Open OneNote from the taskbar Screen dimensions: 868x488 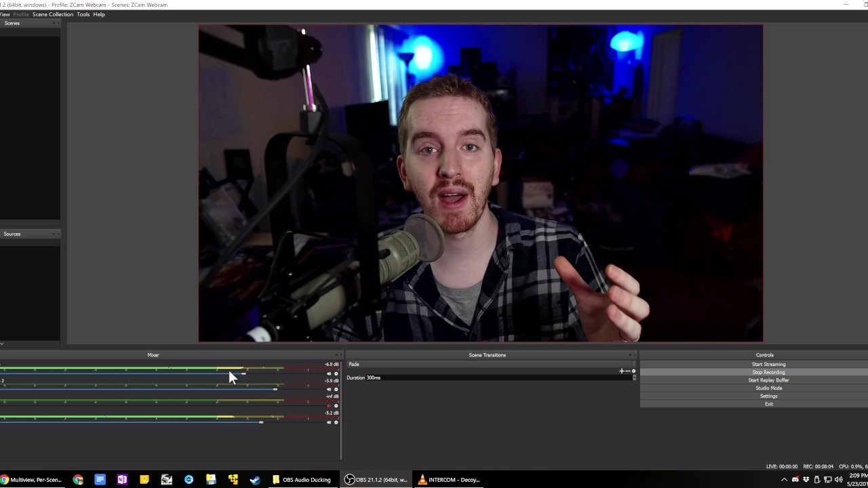(122, 480)
